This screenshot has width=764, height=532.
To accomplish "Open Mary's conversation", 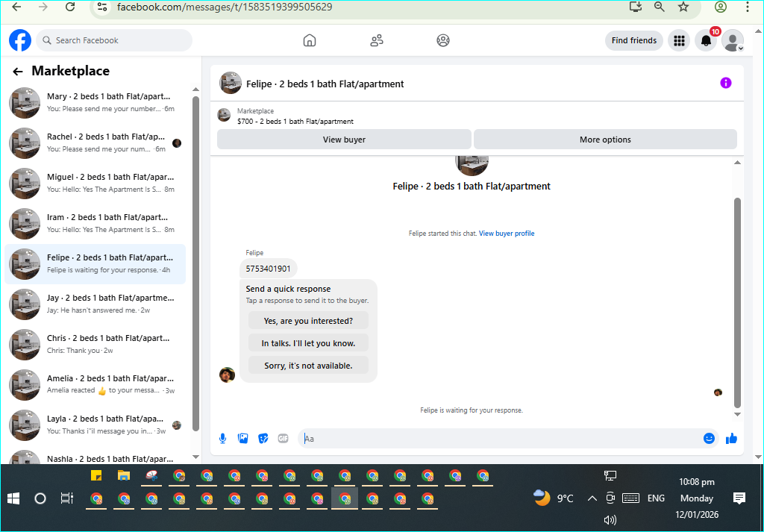I will point(95,103).
